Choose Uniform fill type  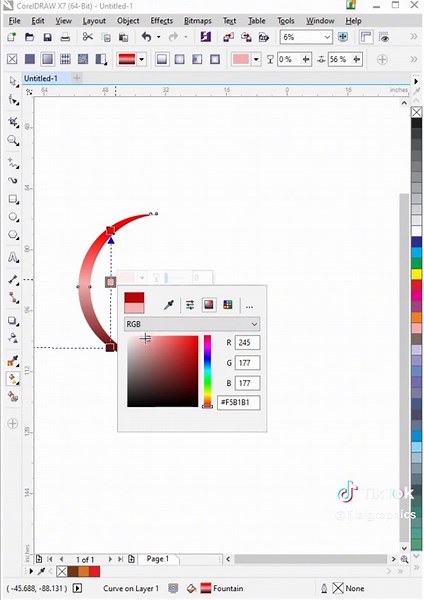pyautogui.click(x=30, y=59)
